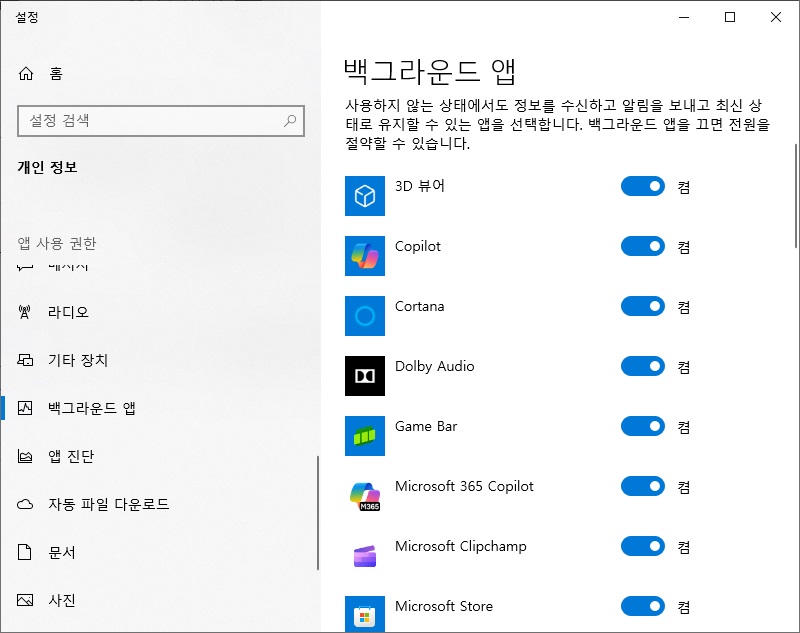Click the 개인 정보 section heading
Screen dimensions: 800x633
47,167
